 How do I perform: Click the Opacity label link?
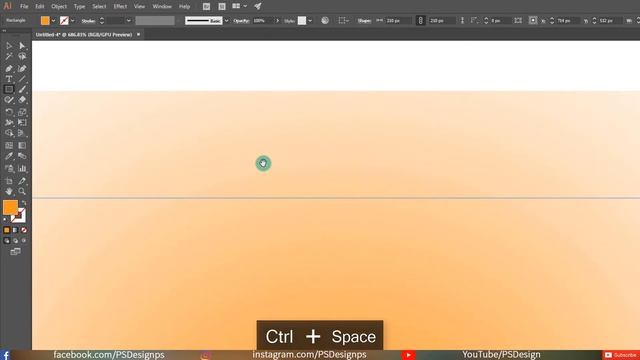(241, 21)
